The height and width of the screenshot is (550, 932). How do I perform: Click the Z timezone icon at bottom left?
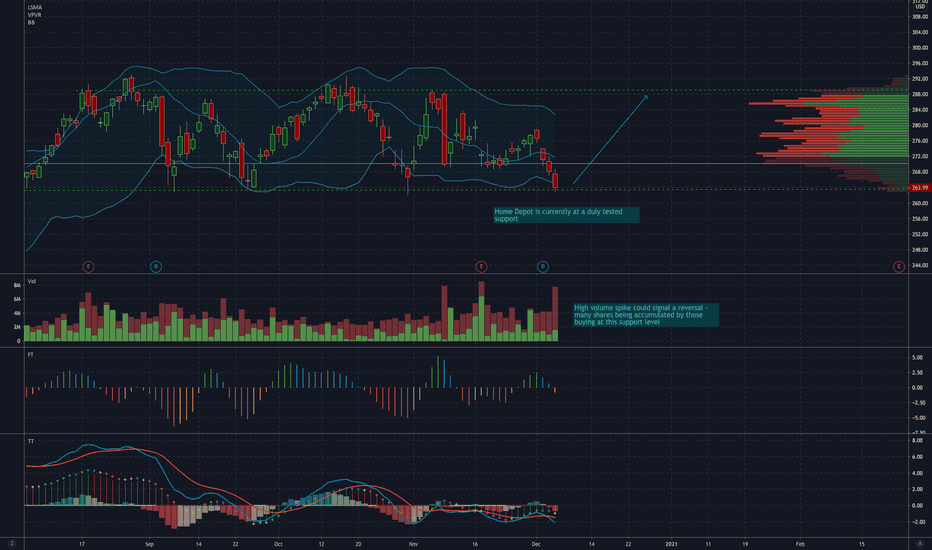tap(11, 543)
